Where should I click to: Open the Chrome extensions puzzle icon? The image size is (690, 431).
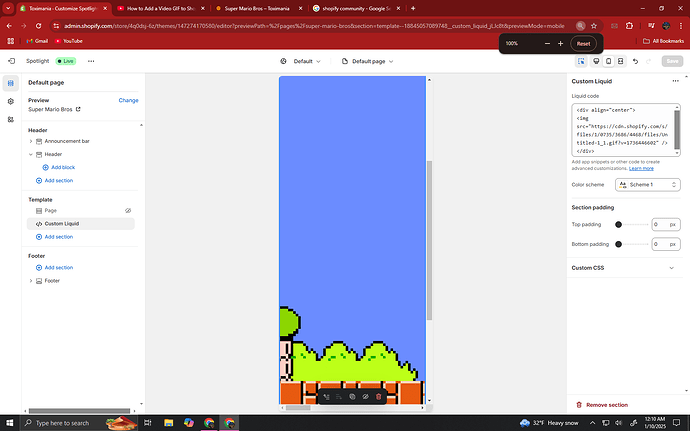tap(629, 26)
